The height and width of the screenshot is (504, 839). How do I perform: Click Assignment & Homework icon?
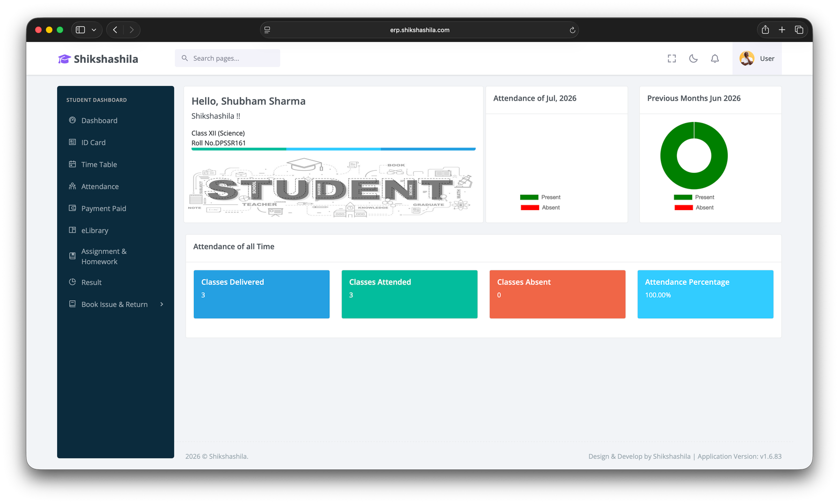(x=72, y=256)
